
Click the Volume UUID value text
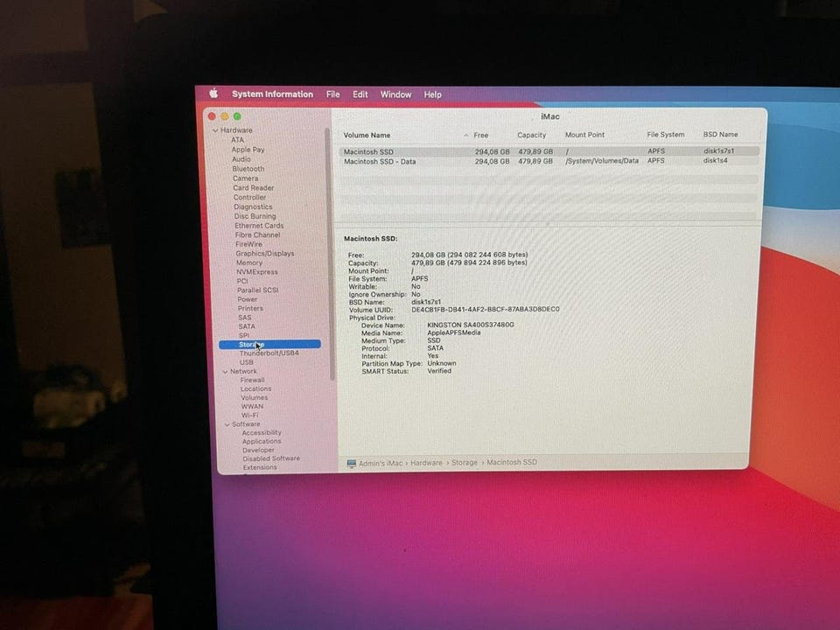pyautogui.click(x=486, y=309)
